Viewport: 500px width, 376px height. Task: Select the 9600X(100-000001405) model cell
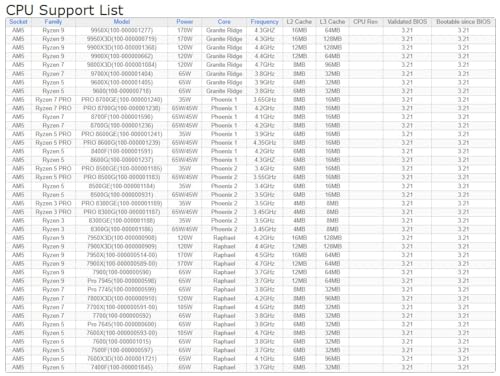click(122, 82)
